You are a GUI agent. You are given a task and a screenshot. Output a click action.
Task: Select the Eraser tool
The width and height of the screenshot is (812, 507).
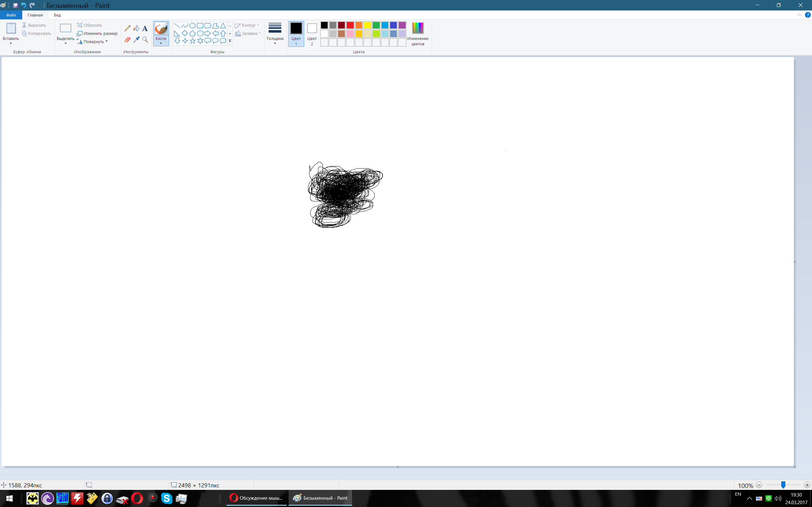127,40
